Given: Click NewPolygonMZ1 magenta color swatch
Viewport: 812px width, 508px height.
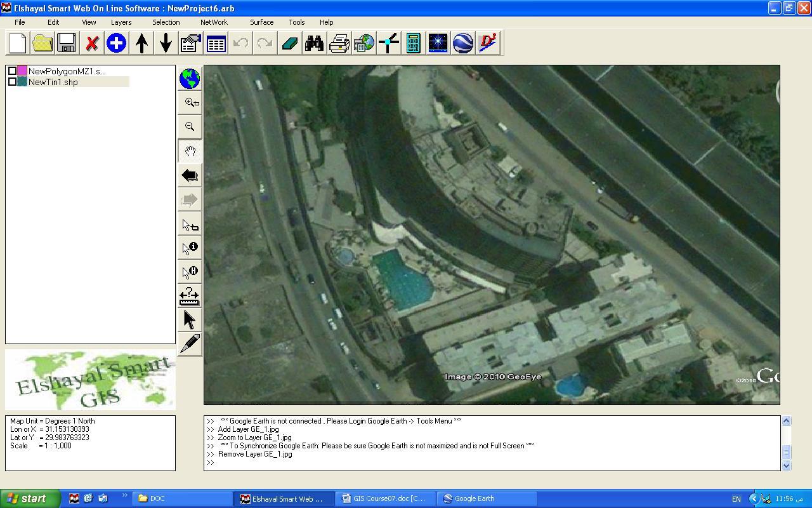Looking at the screenshot, I should (22, 71).
